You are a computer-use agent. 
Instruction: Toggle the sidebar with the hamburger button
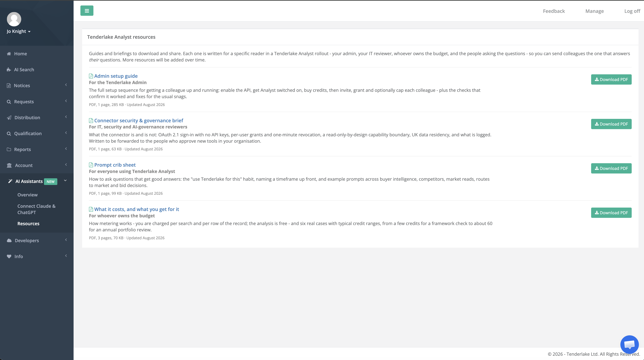87,11
